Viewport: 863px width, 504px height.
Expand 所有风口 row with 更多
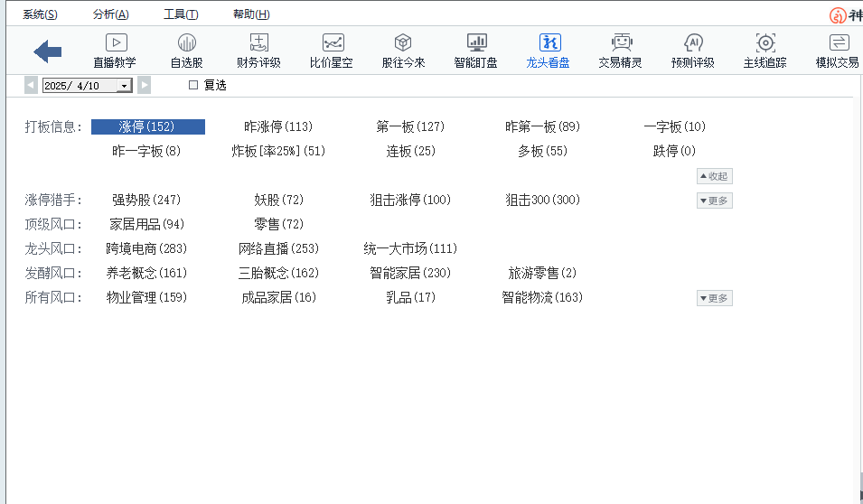pos(714,298)
